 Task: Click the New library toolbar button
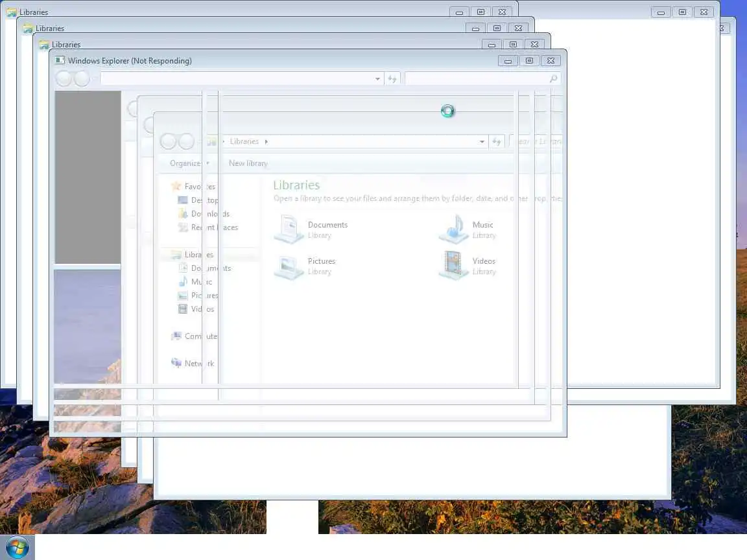[x=248, y=163]
